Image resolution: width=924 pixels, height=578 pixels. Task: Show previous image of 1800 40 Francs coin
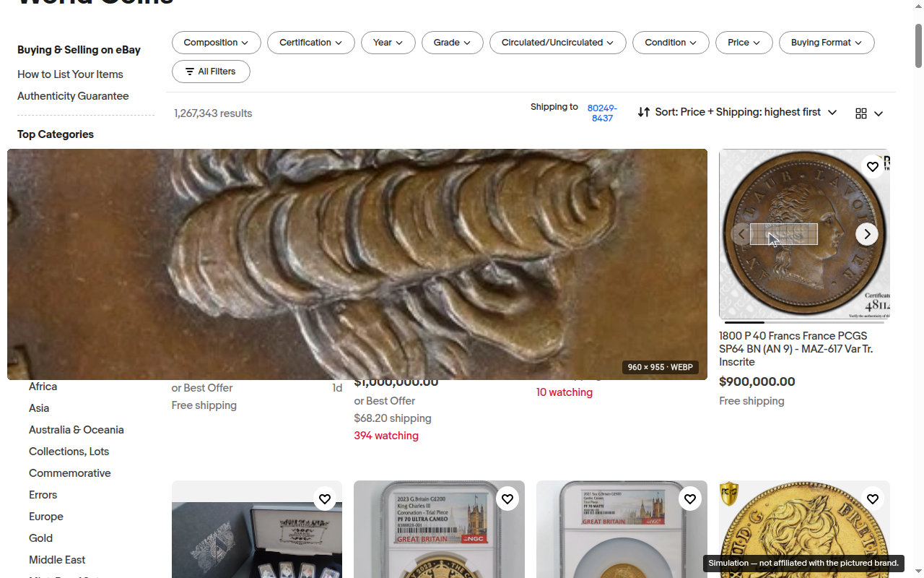coord(741,234)
